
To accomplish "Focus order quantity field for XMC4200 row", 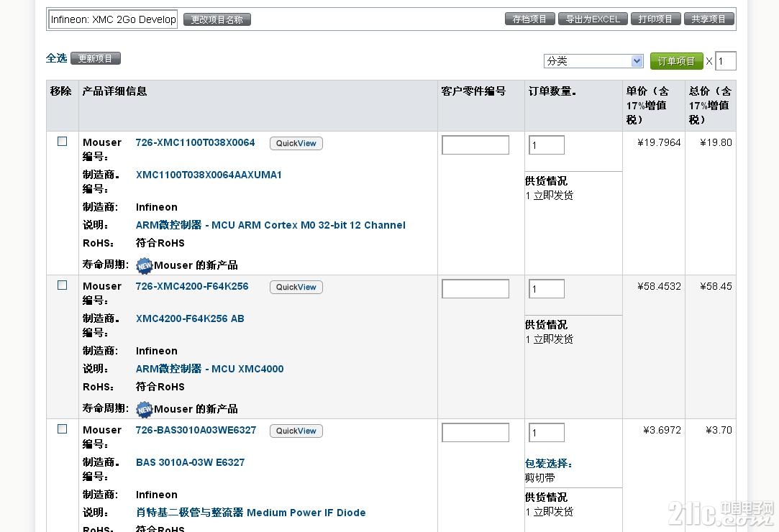I will click(547, 288).
